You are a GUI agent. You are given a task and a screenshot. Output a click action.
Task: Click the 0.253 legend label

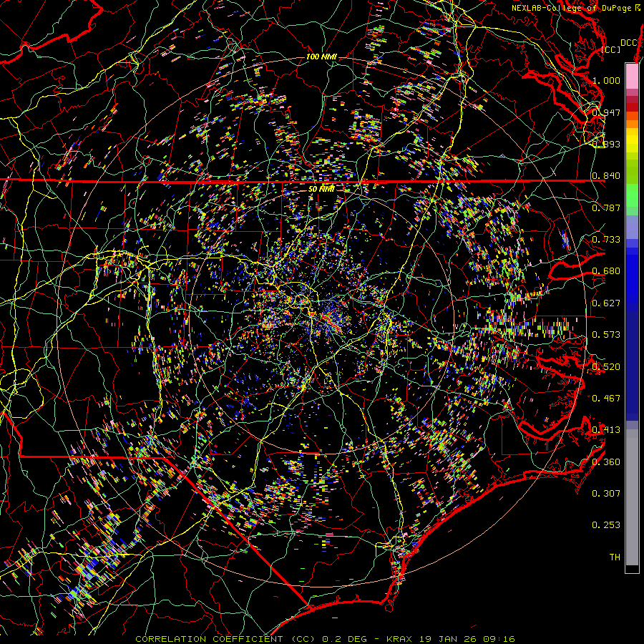(x=606, y=525)
